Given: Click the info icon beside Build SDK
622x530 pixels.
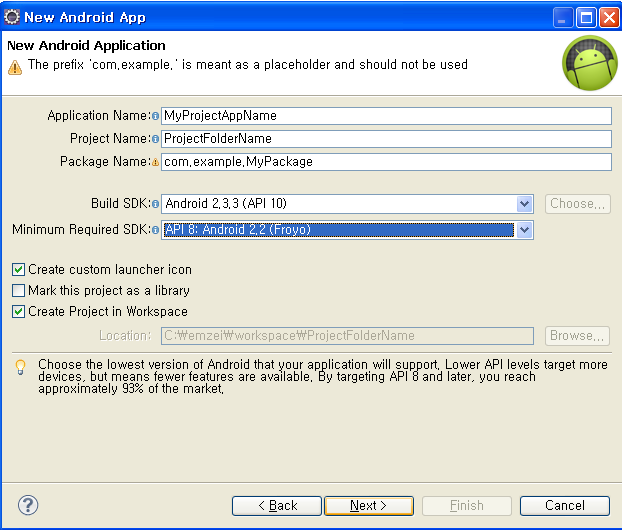Looking at the screenshot, I should [x=156, y=204].
